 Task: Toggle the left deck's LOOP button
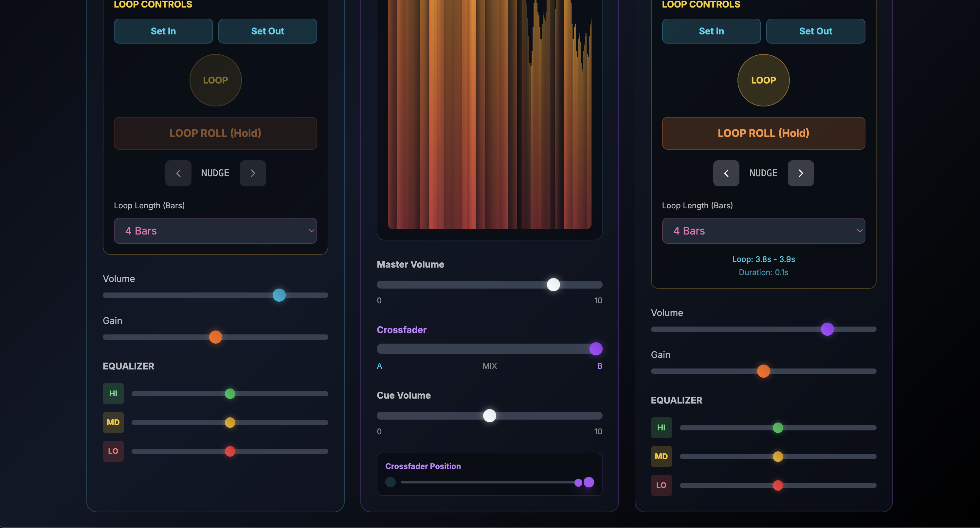215,80
